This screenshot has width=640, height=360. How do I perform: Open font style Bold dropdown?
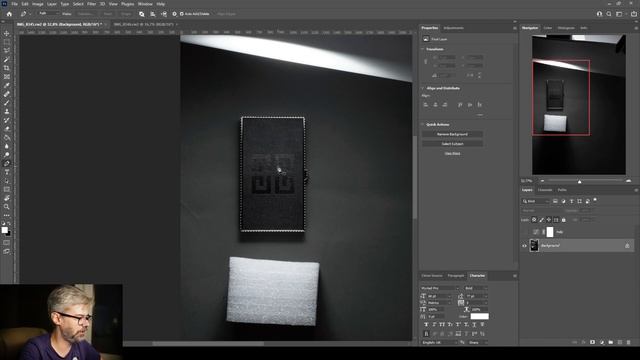(x=476, y=288)
